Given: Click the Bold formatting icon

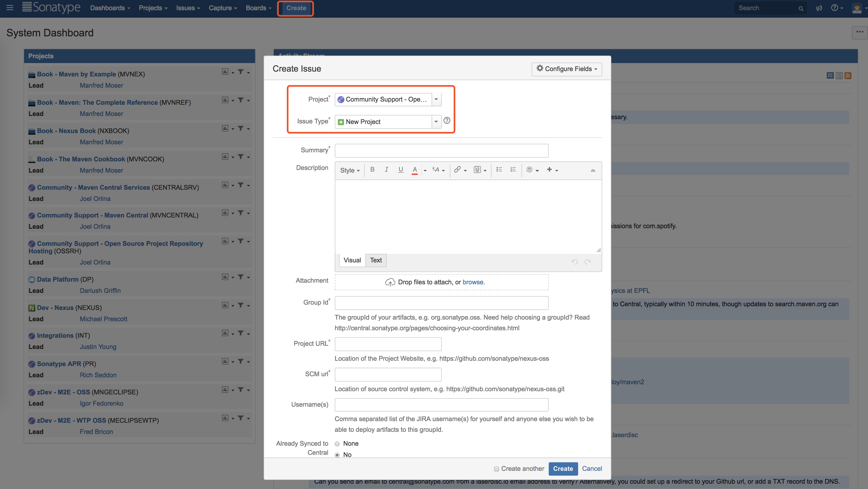Looking at the screenshot, I should click(372, 170).
